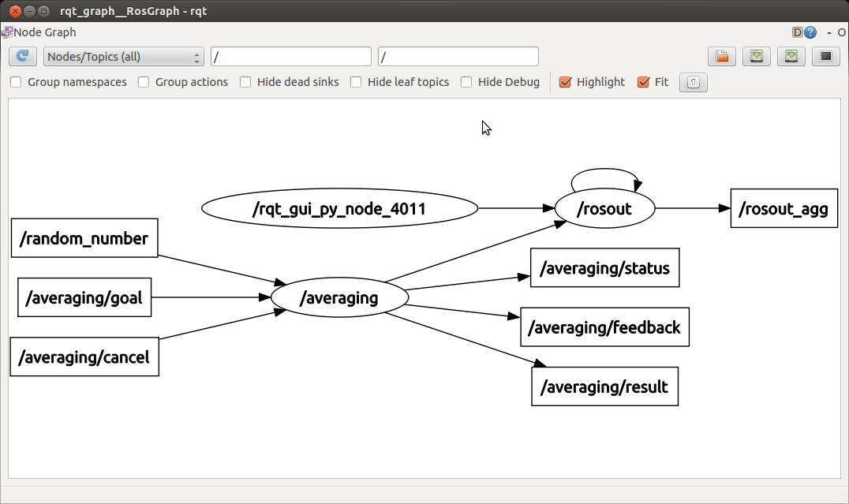Click the namespace filter text field beside the dropdown
Viewport: 849px width, 504px height.
tap(290, 57)
